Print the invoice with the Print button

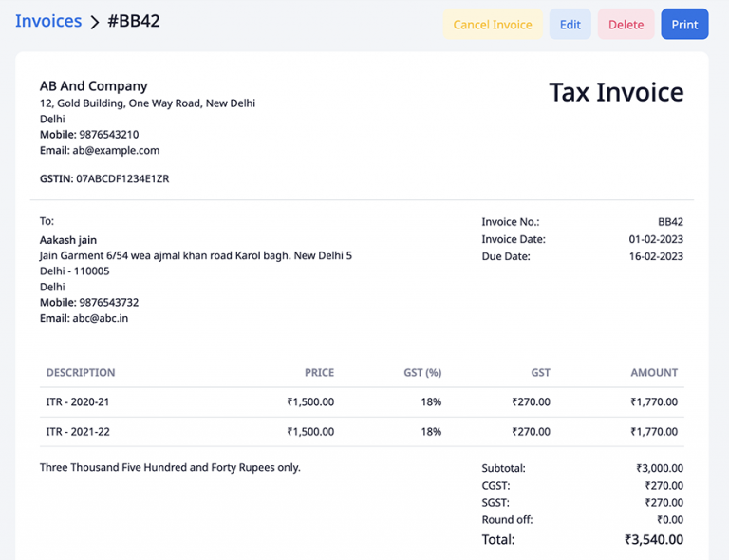(x=684, y=25)
